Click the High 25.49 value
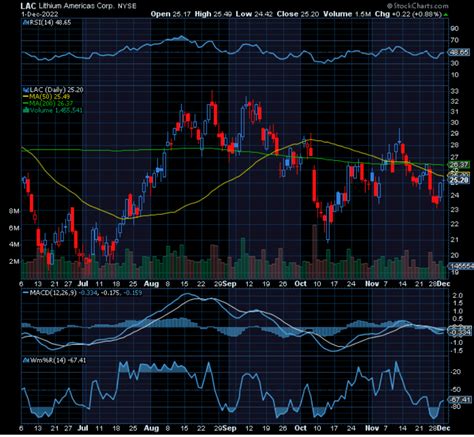This screenshot has height=437, width=474. [212, 14]
